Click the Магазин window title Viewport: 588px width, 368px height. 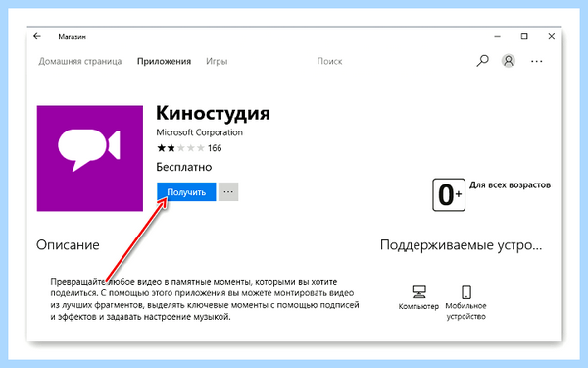point(72,37)
